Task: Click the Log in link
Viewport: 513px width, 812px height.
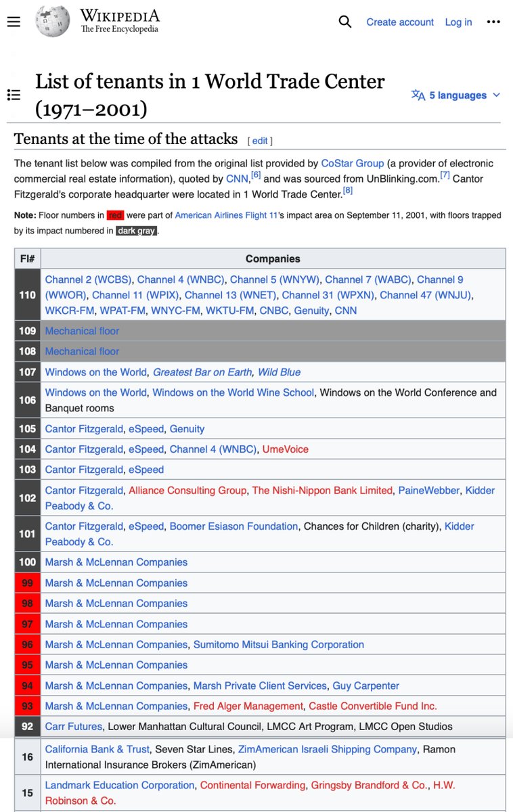Action: [x=458, y=22]
